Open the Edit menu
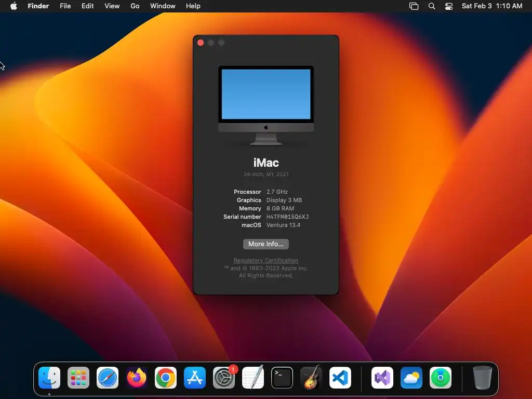 87,6
